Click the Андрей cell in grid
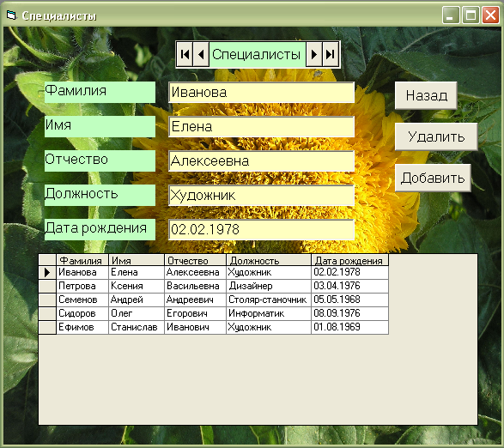This screenshot has height=448, width=504. click(137, 300)
